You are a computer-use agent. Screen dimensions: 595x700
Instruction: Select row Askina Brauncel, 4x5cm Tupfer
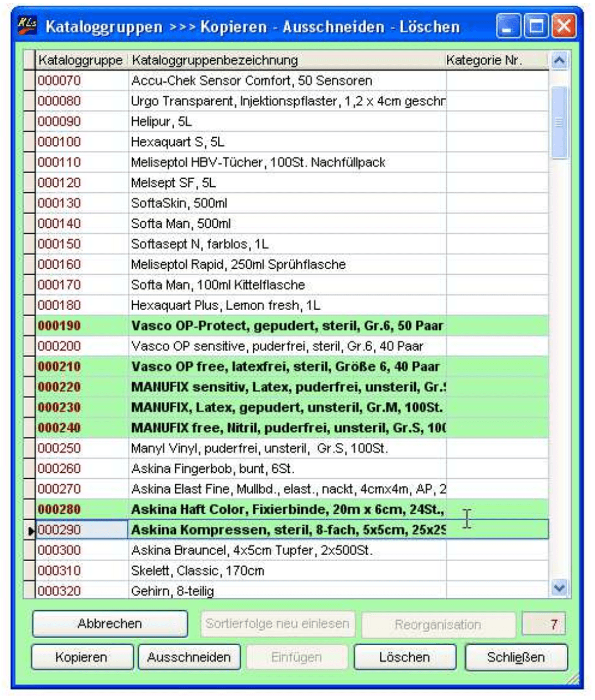pos(286,551)
